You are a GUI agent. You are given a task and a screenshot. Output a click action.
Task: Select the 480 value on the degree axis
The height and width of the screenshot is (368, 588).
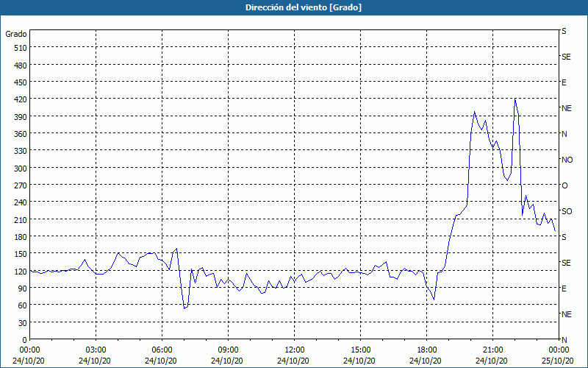(21, 66)
